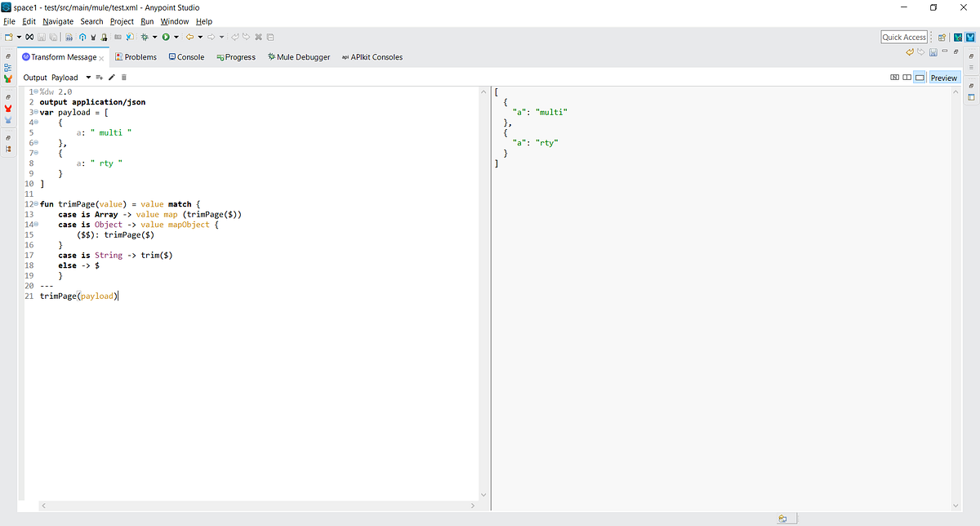Navigate back with the backward arrow icon

click(189, 36)
